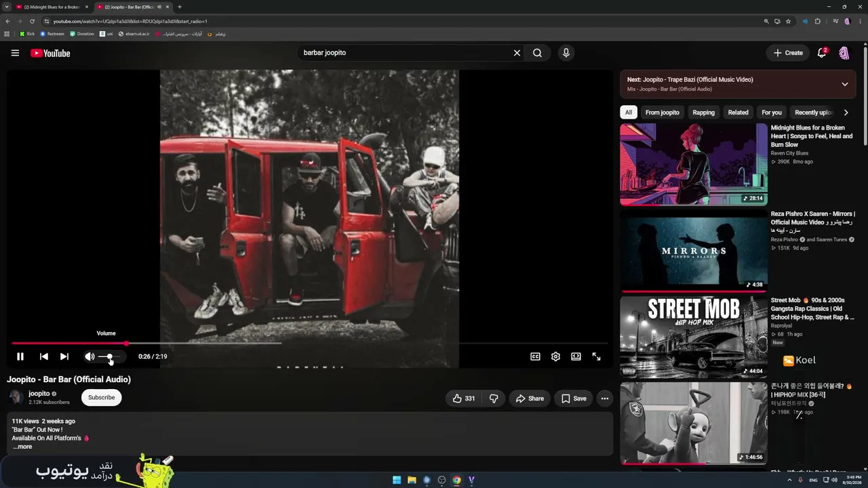868x488 pixels.
Task: Show more filter chips with arrow
Action: click(x=846, y=113)
